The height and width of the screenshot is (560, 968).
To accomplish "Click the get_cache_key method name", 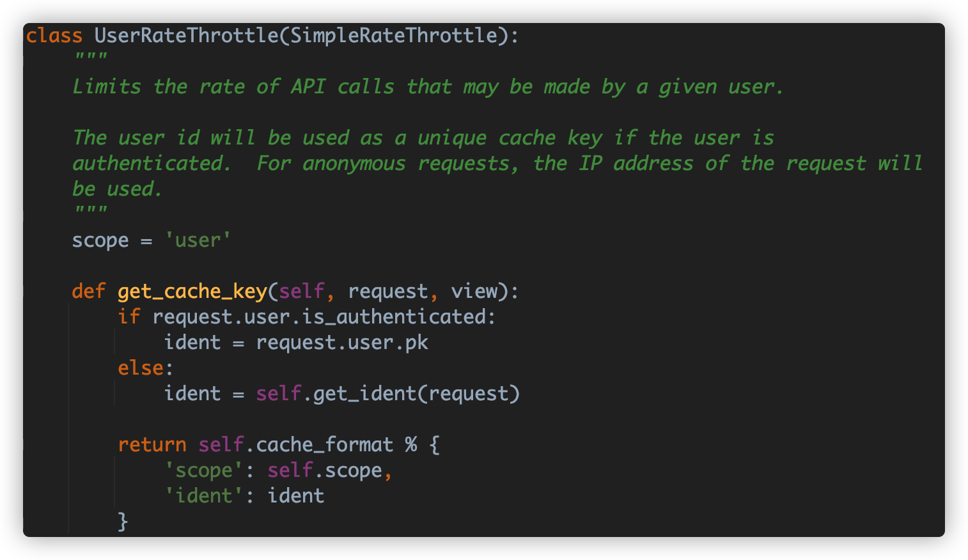I will click(x=192, y=292).
